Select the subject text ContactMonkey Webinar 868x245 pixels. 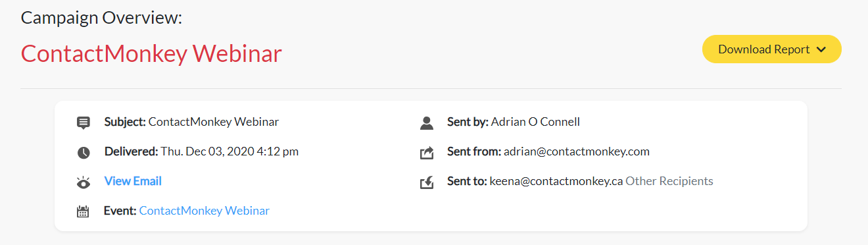coord(214,122)
